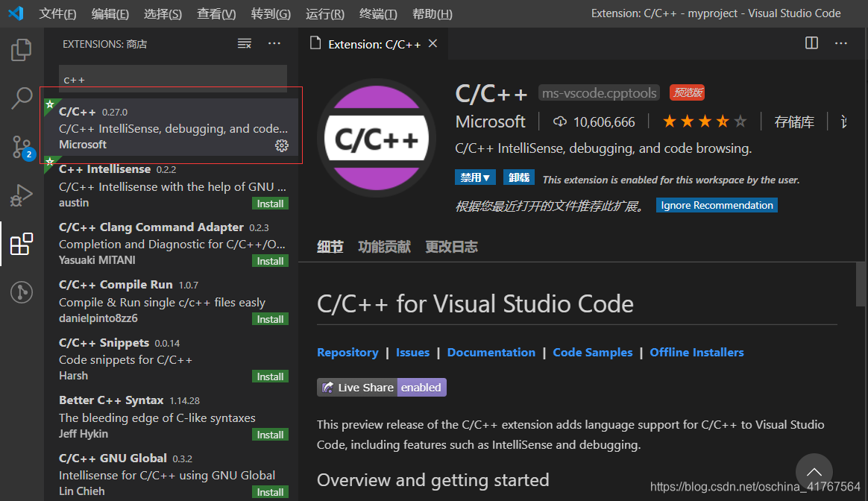This screenshot has width=868, height=501.
Task: Click Ignore Recommendation button
Action: pos(717,205)
